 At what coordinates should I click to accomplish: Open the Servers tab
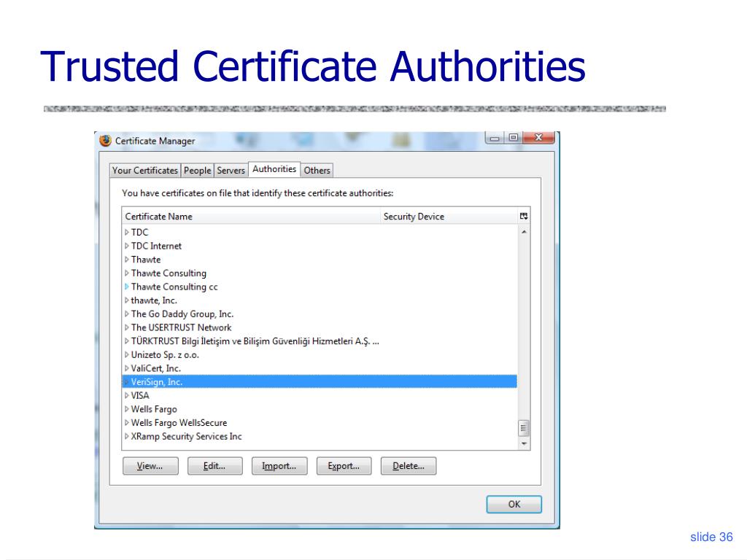231,171
